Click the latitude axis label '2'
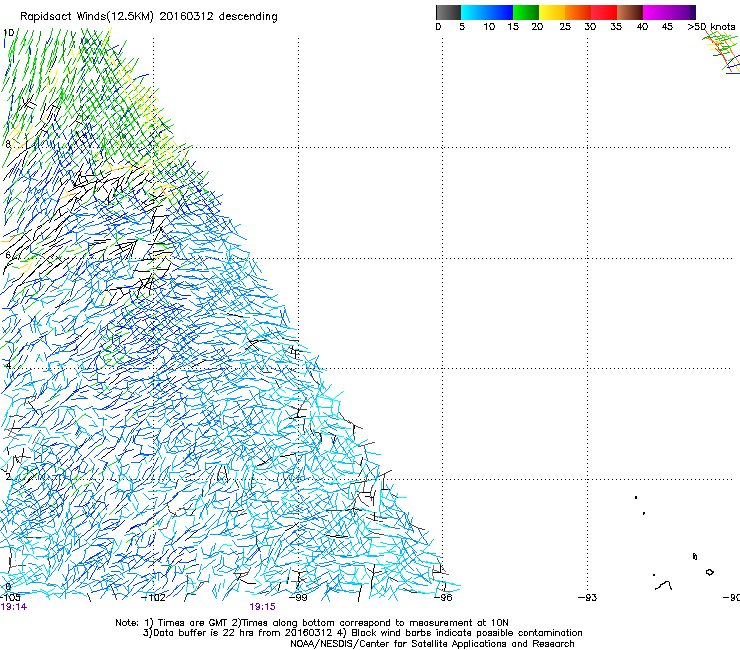The width and height of the screenshot is (740, 650). point(8,476)
